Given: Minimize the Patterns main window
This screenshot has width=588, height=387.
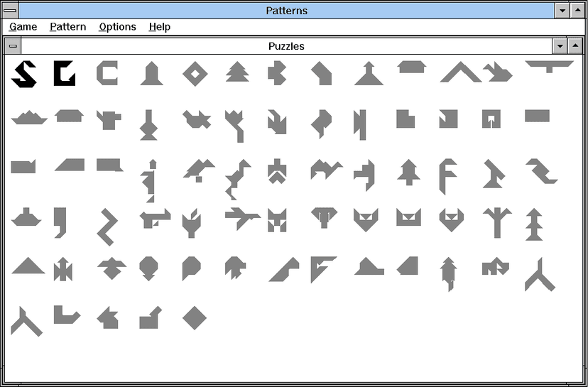Looking at the screenshot, I should (562, 11).
